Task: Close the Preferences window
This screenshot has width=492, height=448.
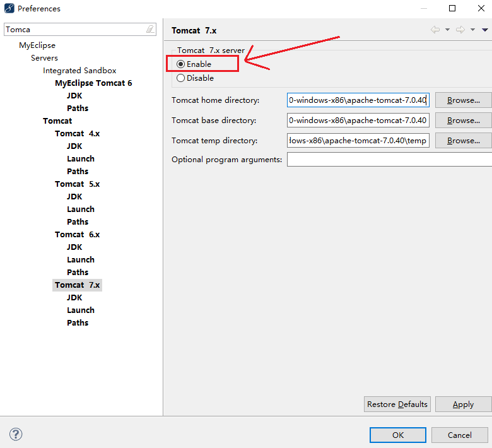Action: pyautogui.click(x=481, y=8)
